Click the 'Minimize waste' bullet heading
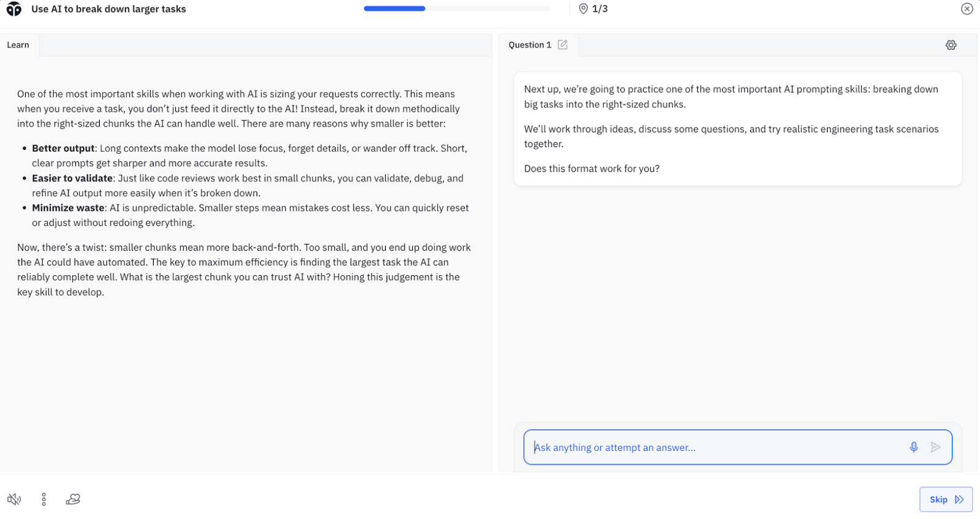The width and height of the screenshot is (980, 519). (x=68, y=208)
